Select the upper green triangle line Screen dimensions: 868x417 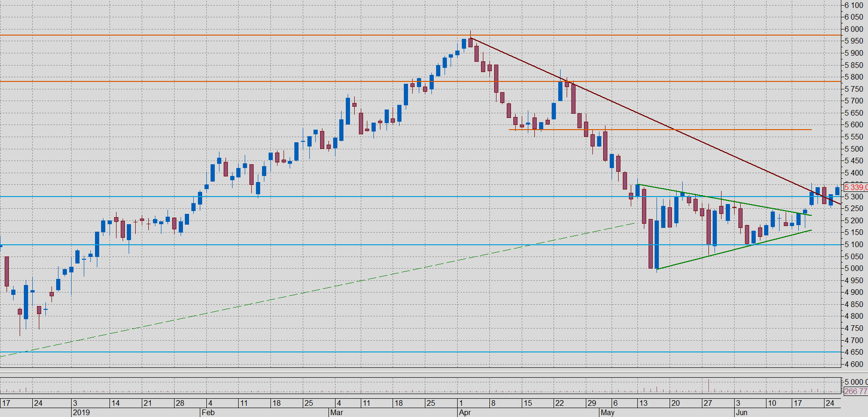click(725, 200)
